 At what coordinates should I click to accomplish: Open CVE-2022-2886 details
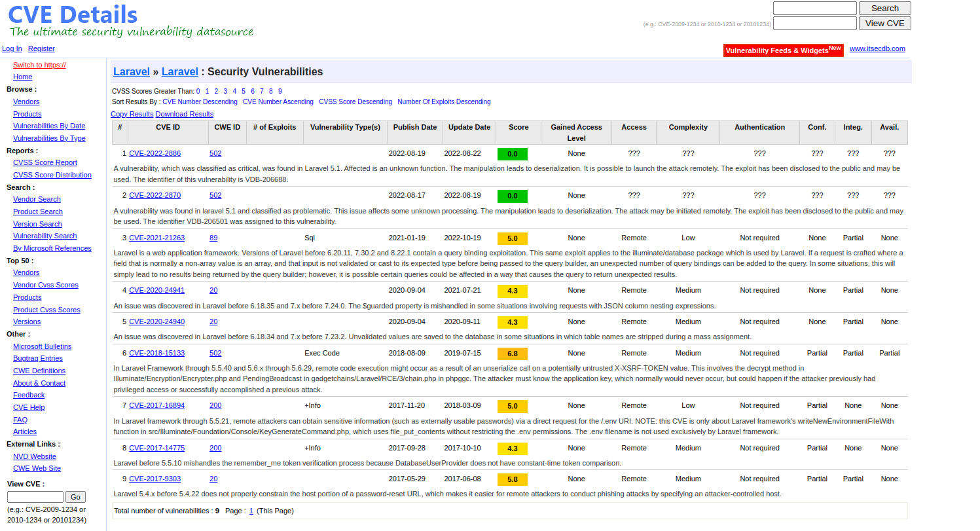[154, 153]
